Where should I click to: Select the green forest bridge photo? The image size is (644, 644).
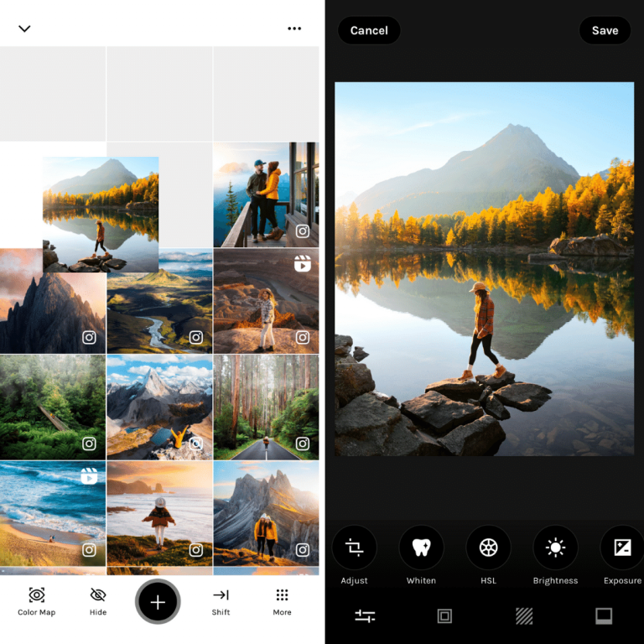click(53, 407)
